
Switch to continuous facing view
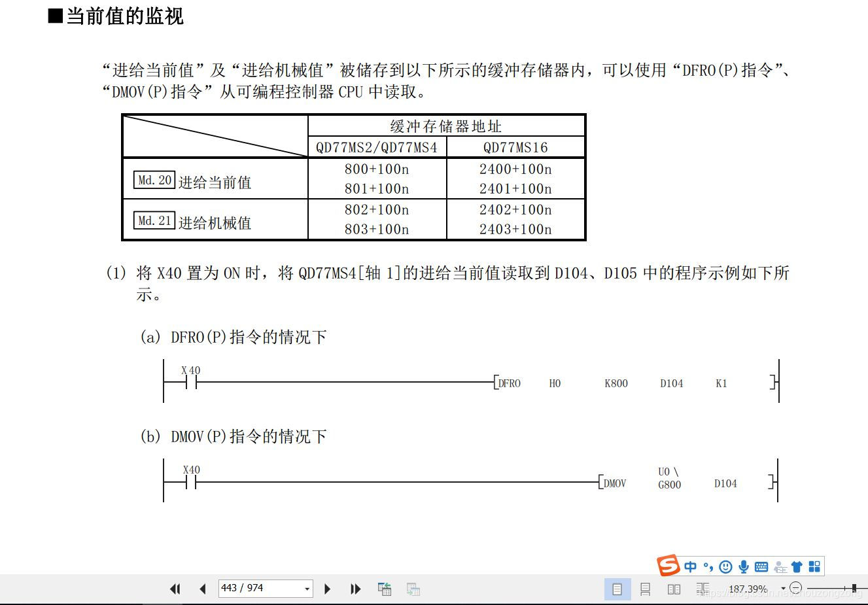(x=703, y=589)
